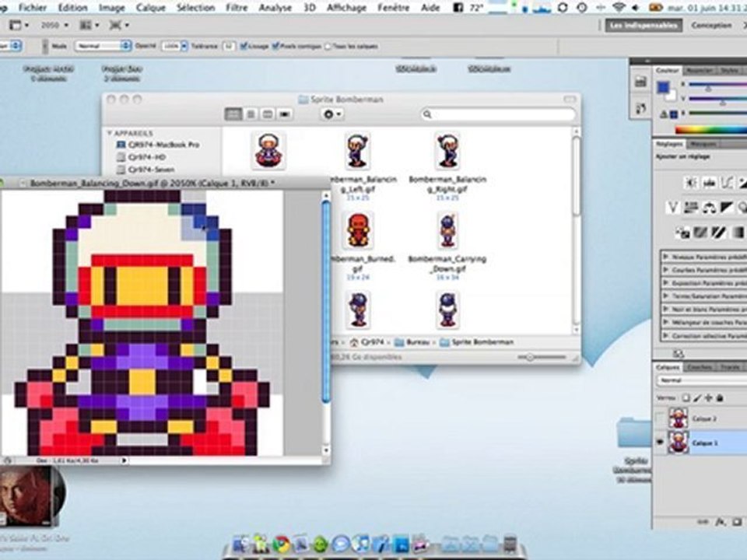Open the Filtre menu
Image resolution: width=747 pixels, height=560 pixels.
coord(237,8)
